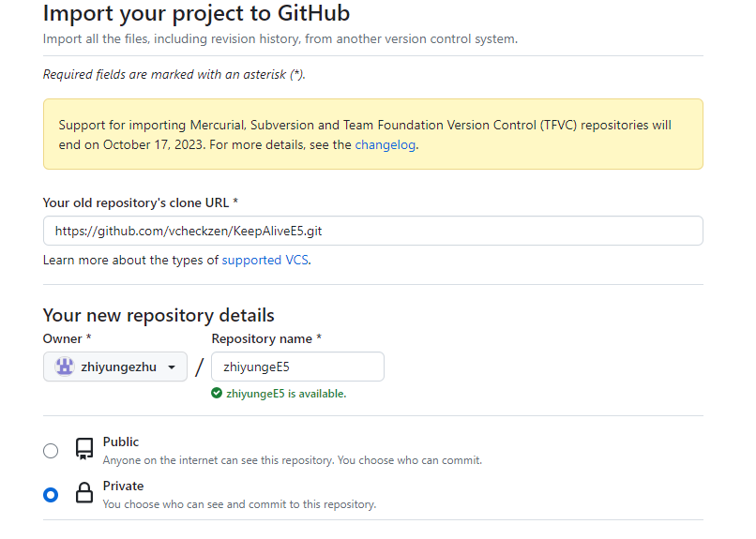Focus the old repository clone URL field

click(x=372, y=231)
